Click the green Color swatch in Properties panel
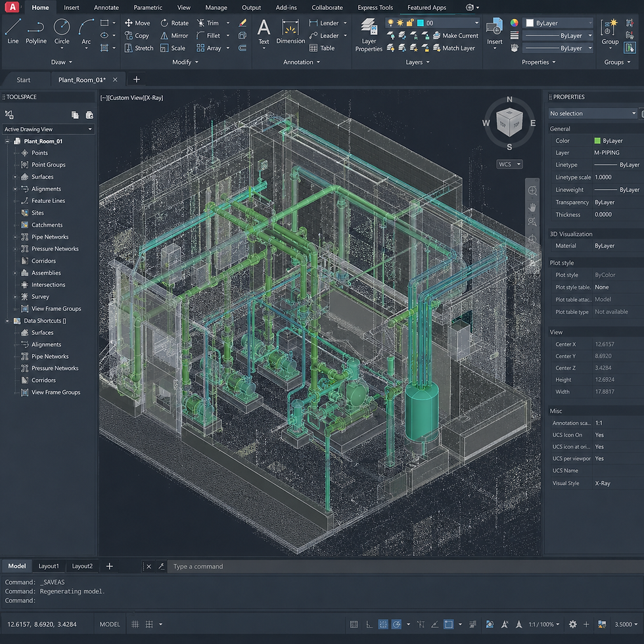 [x=597, y=141]
